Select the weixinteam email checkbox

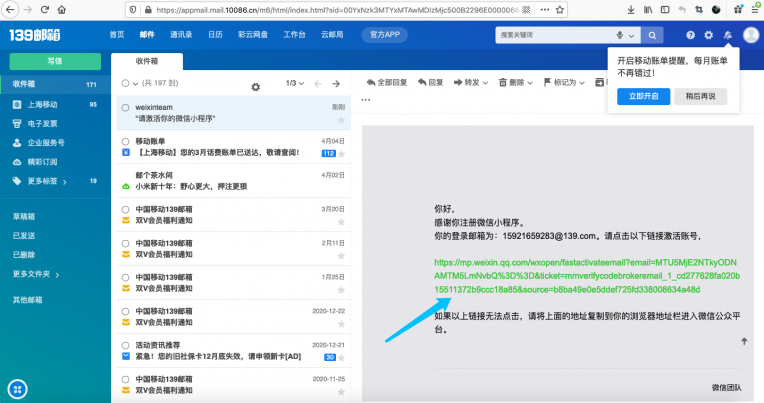point(126,107)
